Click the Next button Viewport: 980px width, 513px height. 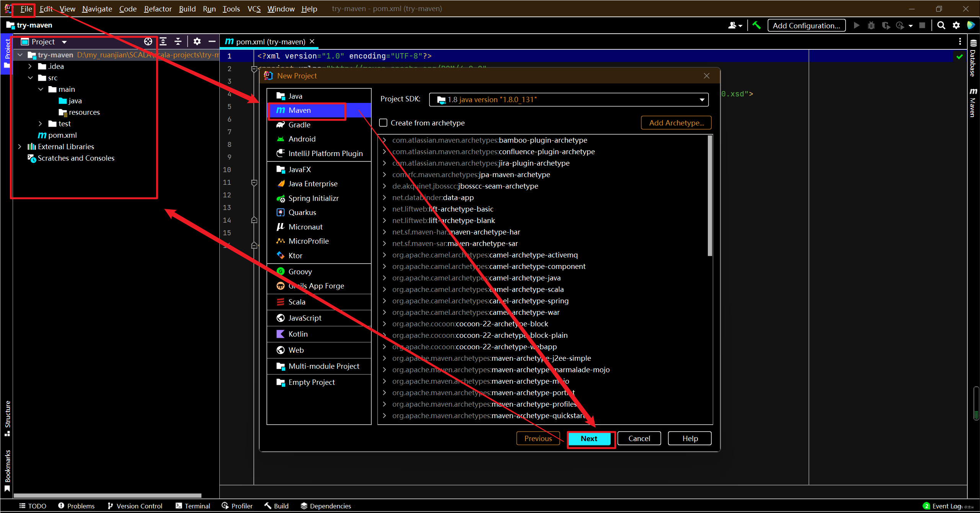coord(588,438)
